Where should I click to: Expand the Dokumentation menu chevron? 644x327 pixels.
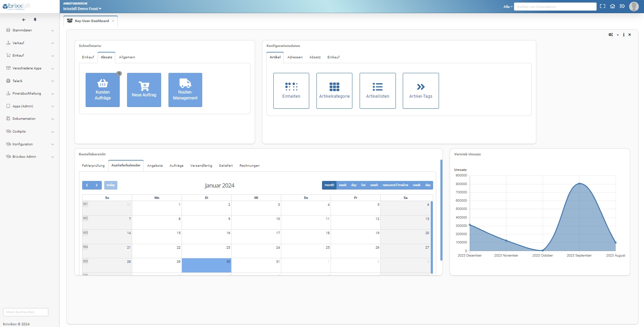coord(52,119)
